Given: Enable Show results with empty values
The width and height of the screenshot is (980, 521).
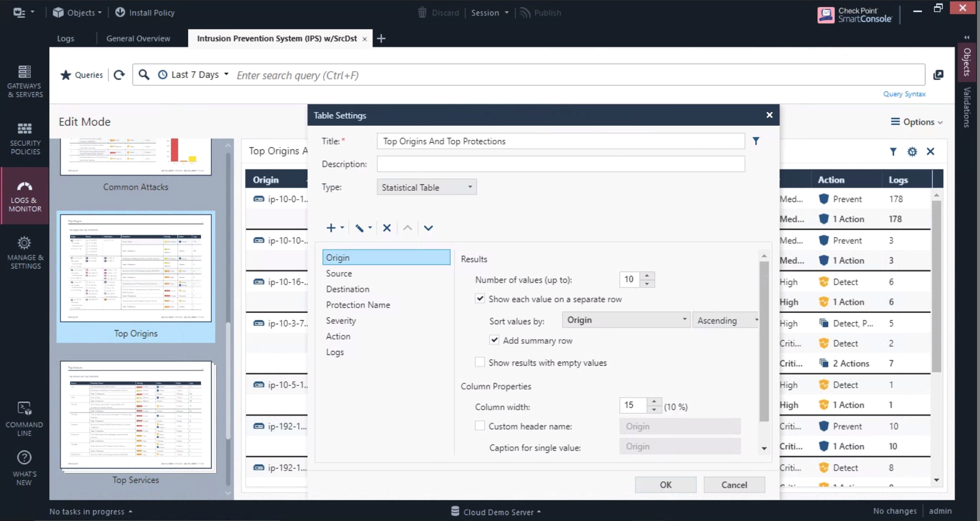Looking at the screenshot, I should point(480,362).
